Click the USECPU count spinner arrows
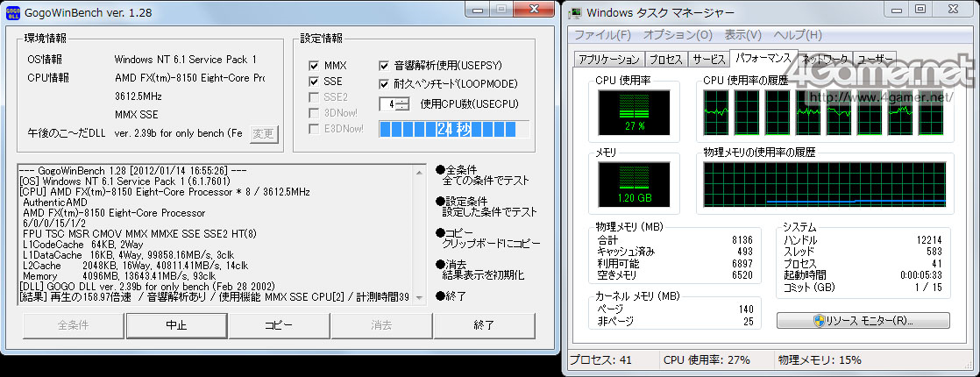The height and width of the screenshot is (377, 980). pyautogui.click(x=404, y=103)
